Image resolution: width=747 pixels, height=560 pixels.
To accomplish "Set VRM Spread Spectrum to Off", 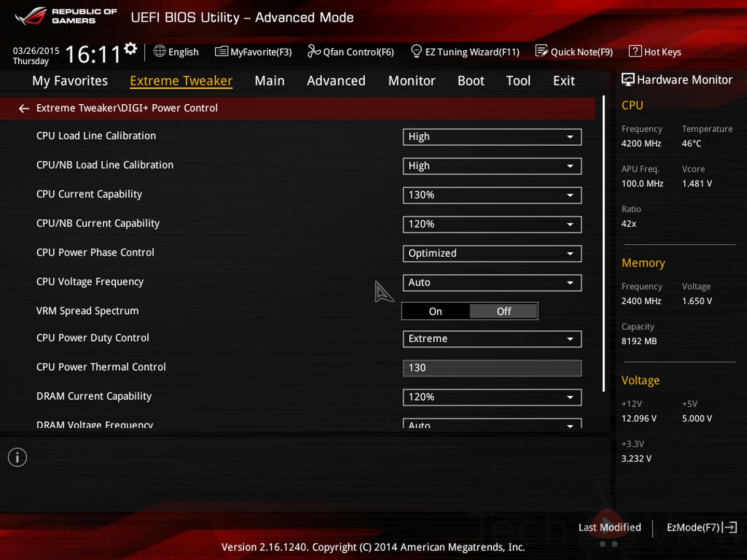I will pyautogui.click(x=504, y=311).
